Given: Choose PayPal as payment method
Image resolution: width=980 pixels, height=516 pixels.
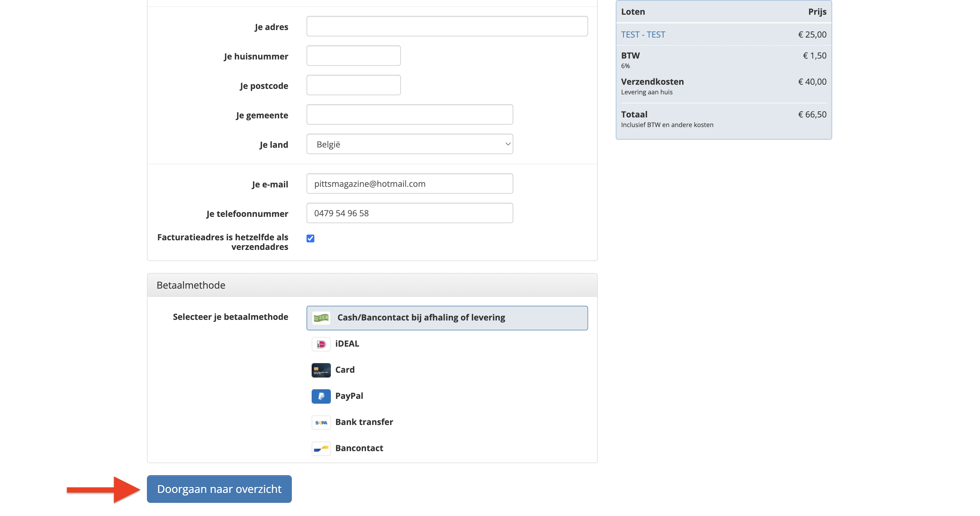Looking at the screenshot, I should click(349, 396).
